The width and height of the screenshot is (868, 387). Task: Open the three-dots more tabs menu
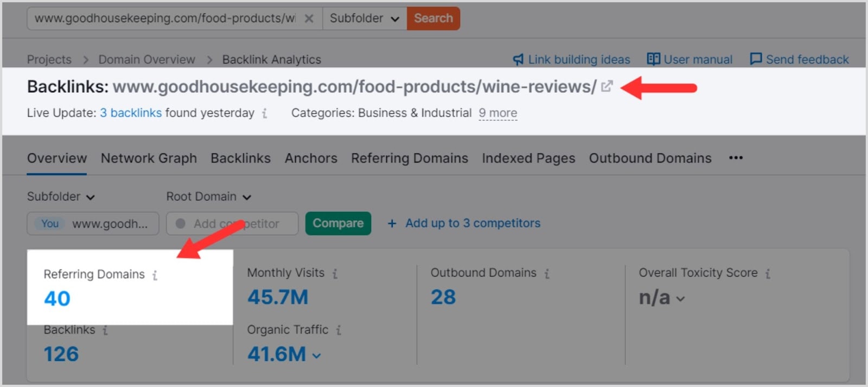pos(736,158)
